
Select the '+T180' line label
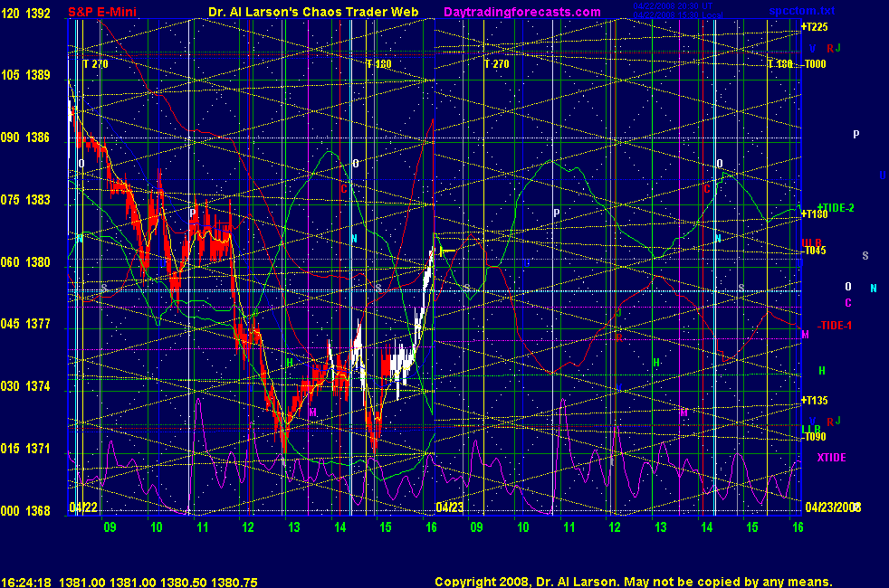[814, 214]
